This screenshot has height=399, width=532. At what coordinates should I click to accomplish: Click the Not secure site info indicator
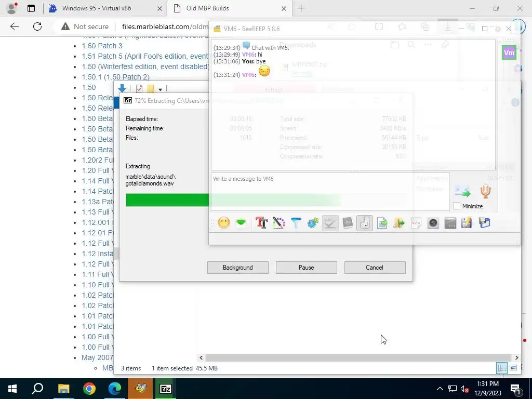[85, 26]
